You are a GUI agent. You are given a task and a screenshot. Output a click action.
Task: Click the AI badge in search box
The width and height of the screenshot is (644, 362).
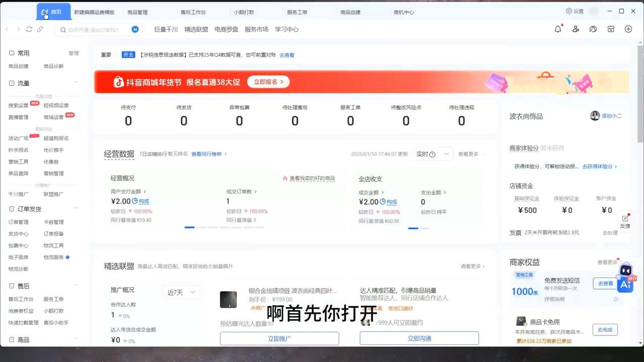135,30
